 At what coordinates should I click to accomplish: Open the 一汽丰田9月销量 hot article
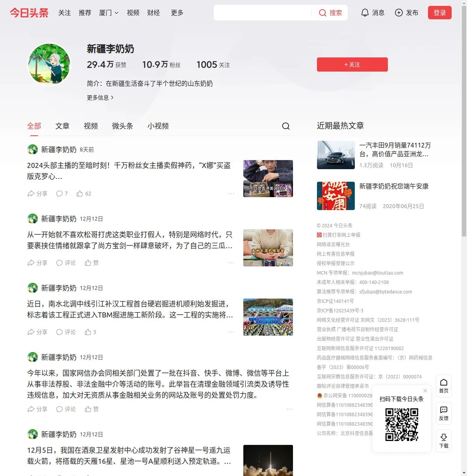point(395,149)
